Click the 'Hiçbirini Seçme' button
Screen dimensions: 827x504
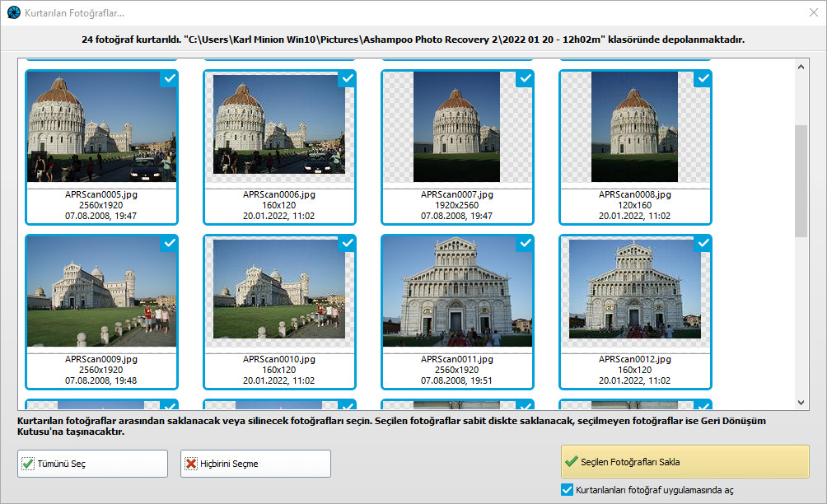[x=256, y=464]
